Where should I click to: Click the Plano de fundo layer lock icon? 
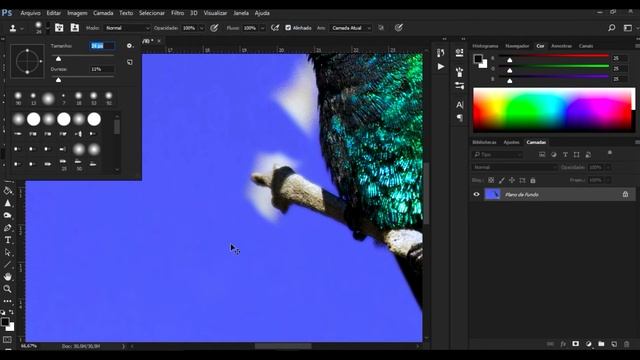[x=625, y=194]
